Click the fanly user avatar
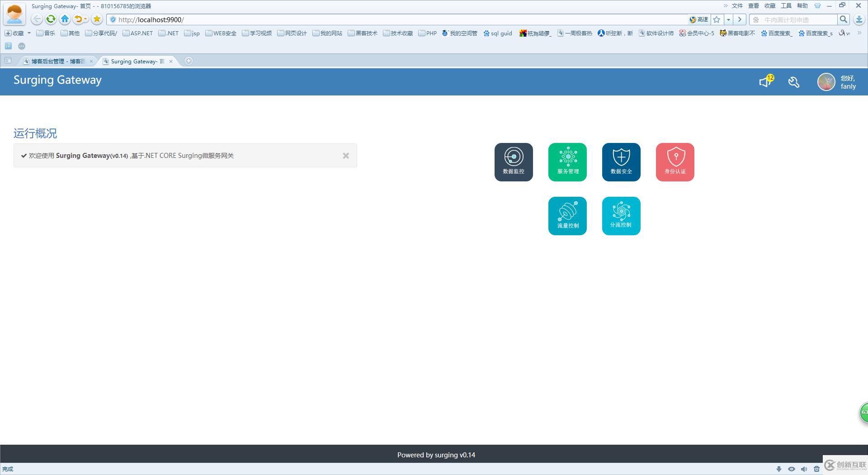The image size is (868, 475). point(826,82)
